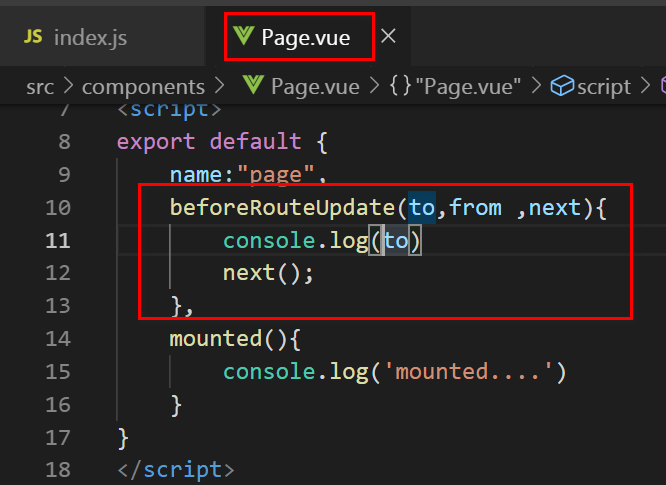Image resolution: width=666 pixels, height=485 pixels.
Task: Click line number 10 in the gutter
Action: 58,208
